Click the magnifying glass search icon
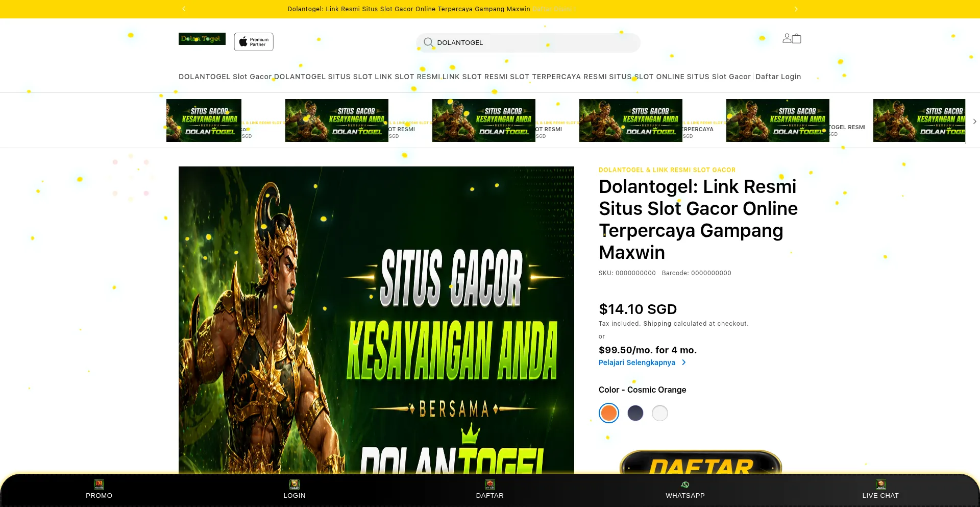The image size is (980, 507). 429,42
